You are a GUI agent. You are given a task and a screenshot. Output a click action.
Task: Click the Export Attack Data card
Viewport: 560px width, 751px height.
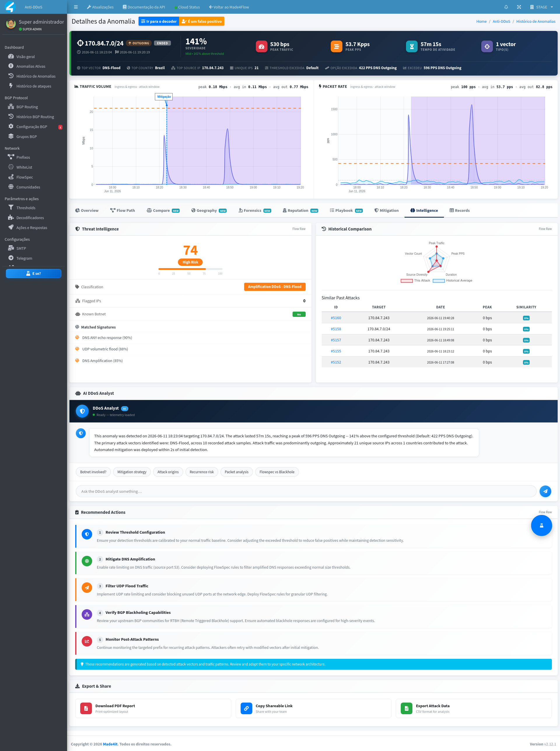[x=474, y=708]
